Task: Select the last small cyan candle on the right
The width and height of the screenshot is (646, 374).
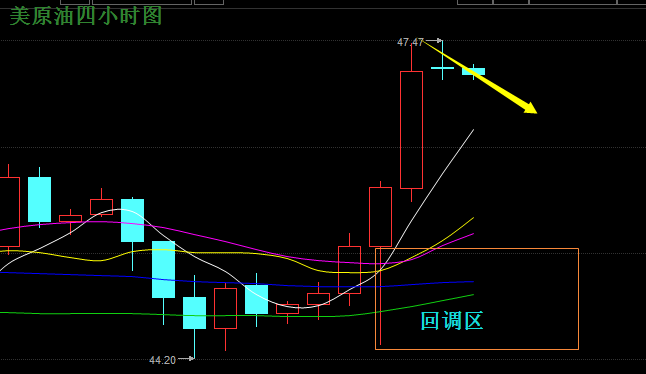Action: (x=473, y=72)
